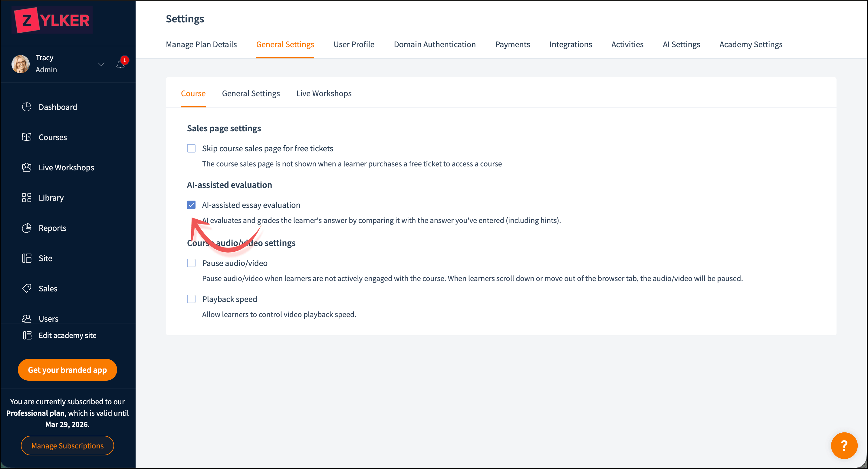
Task: Click the Dashboard icon in sidebar
Action: (27, 107)
